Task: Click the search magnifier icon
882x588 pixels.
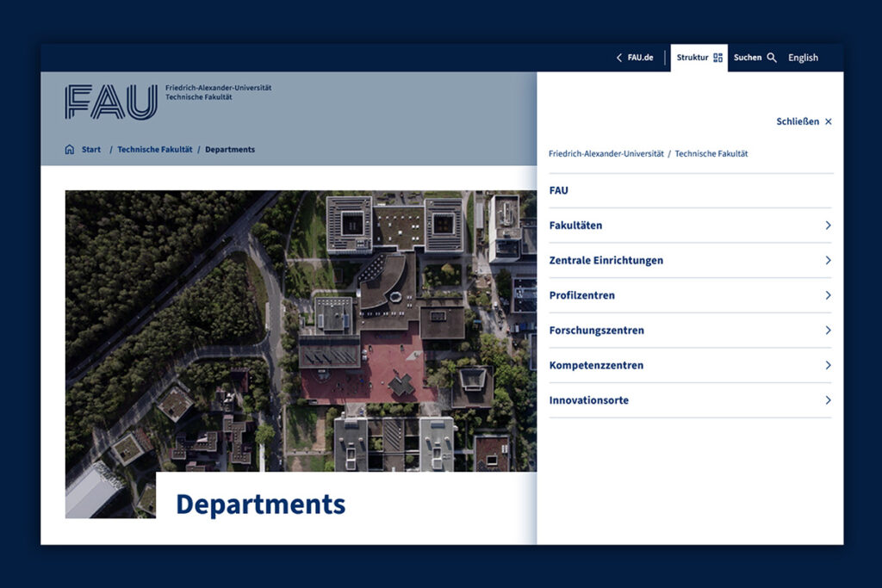Action: tap(772, 58)
